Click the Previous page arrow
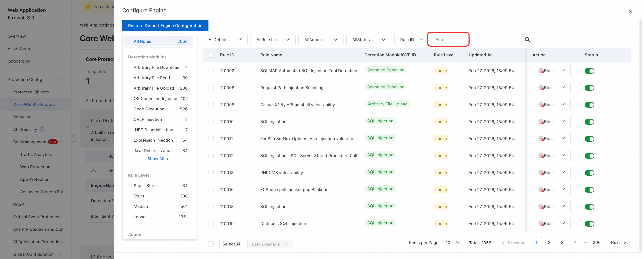Image resolution: width=644 pixels, height=259 pixels. (503, 242)
